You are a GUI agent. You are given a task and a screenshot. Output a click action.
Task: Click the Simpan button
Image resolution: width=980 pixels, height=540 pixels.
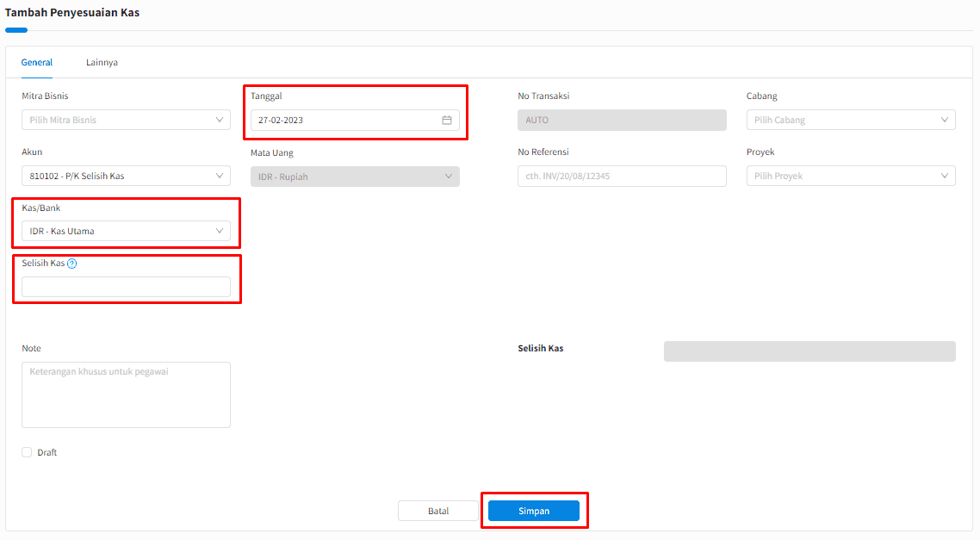[x=534, y=511]
